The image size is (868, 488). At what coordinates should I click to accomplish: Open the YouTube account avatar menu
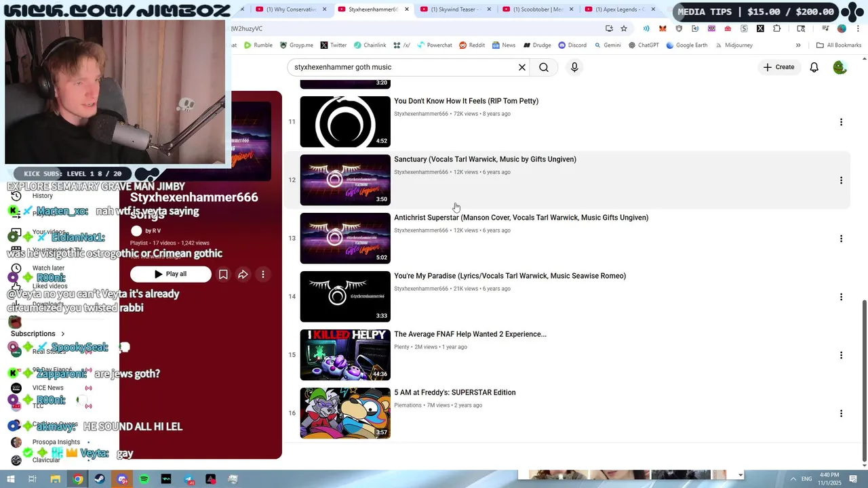click(840, 67)
